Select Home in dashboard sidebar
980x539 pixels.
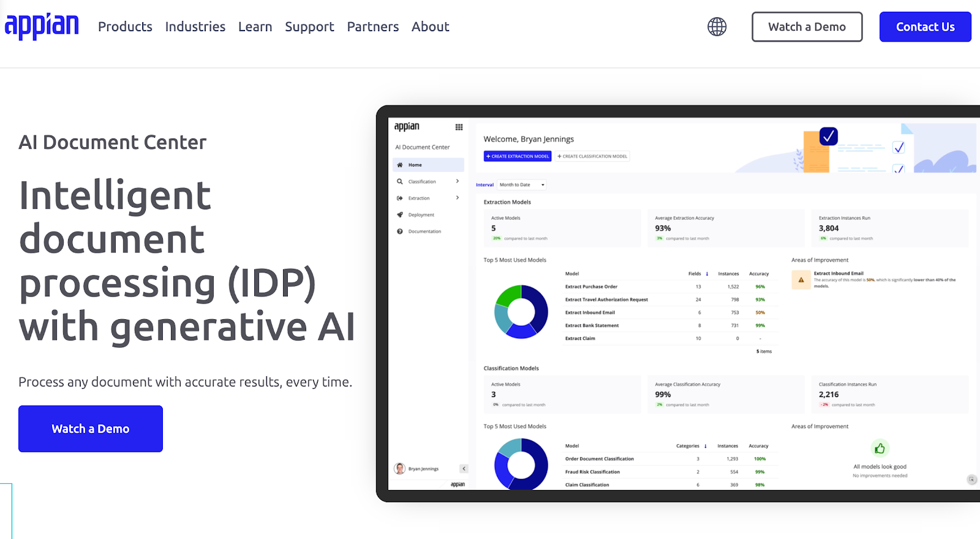(428, 165)
